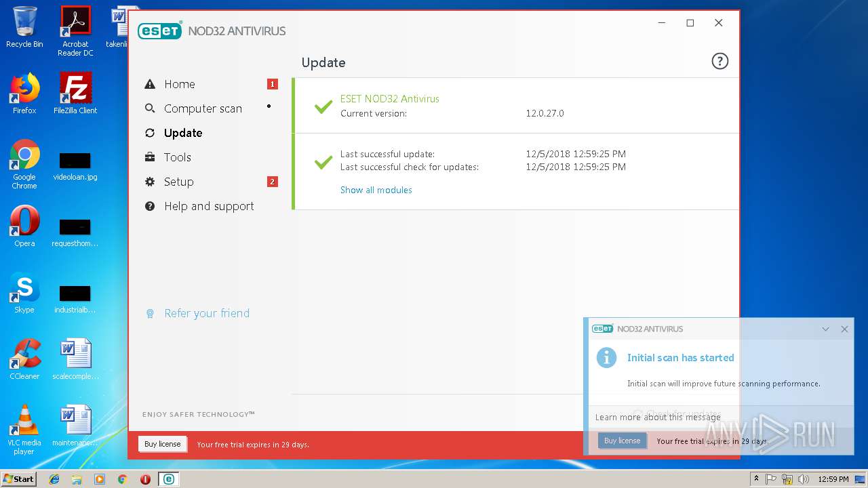Click the ESET taskbar button
This screenshot has width=868, height=488.
[x=168, y=479]
